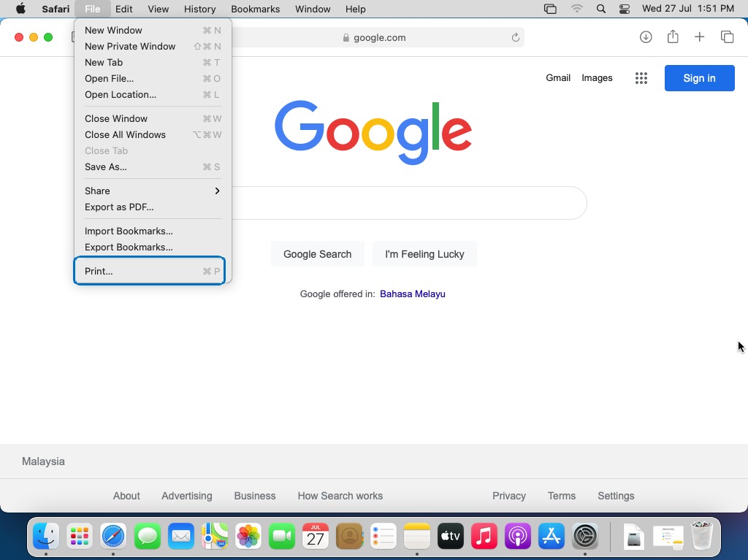Select Print... from the File menu
The height and width of the screenshot is (560, 748).
98,271
